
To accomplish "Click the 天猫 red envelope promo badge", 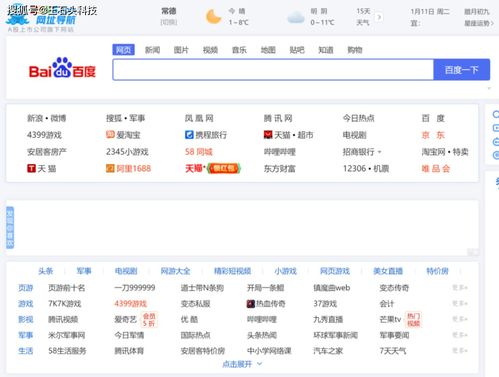I will [223, 168].
